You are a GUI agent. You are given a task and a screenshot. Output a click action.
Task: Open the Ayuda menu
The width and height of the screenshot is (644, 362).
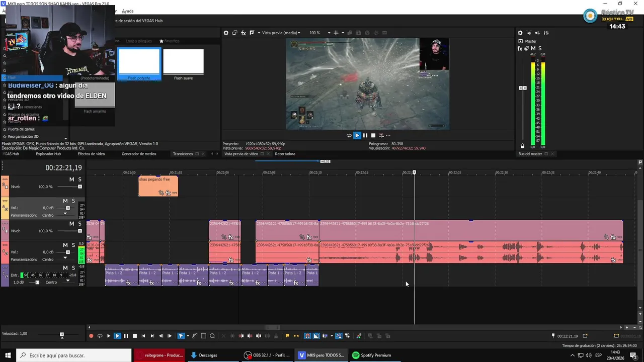pos(128,11)
